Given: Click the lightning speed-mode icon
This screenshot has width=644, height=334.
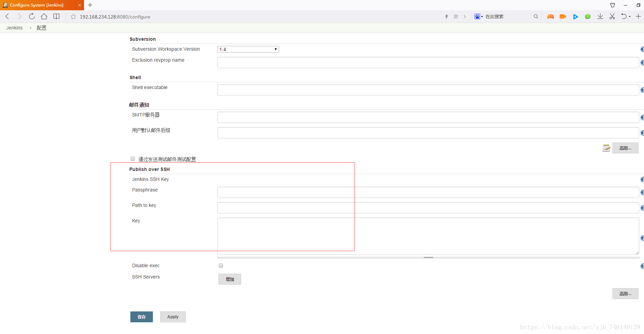Looking at the screenshot, I should tap(446, 16).
